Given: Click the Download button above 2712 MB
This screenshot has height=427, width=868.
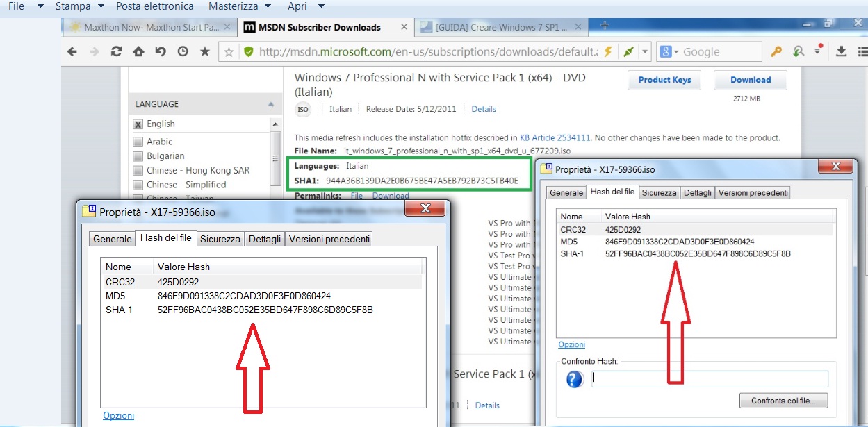Looking at the screenshot, I should click(x=751, y=80).
